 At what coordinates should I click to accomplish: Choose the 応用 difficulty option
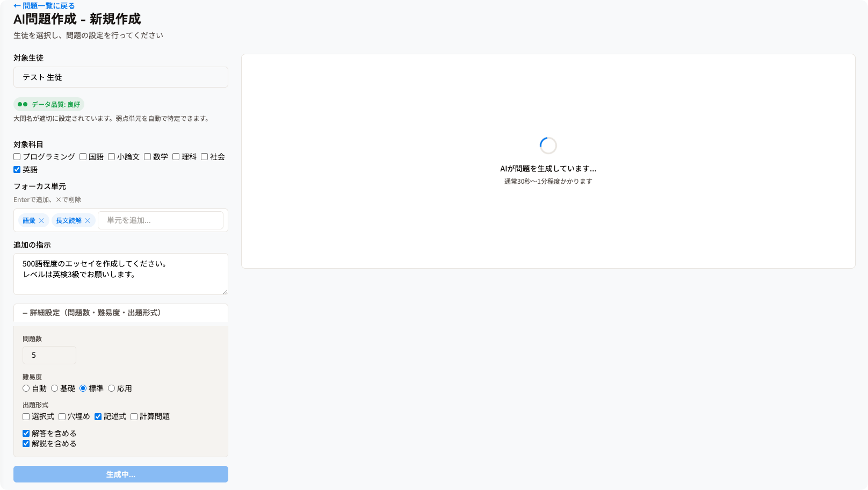click(112, 388)
